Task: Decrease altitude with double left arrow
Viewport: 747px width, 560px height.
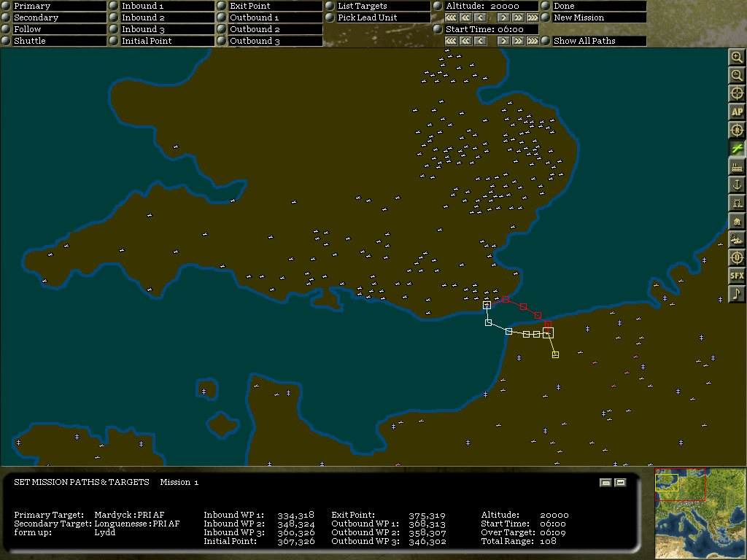Action: (x=465, y=17)
